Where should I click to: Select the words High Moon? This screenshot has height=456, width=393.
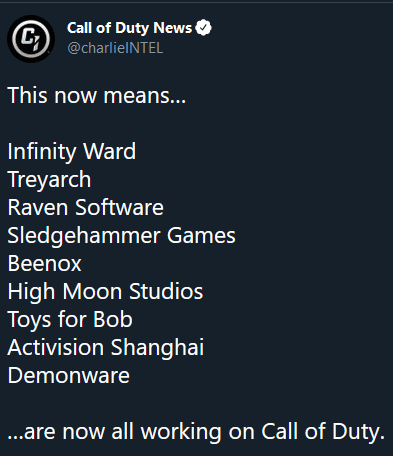[65, 292]
